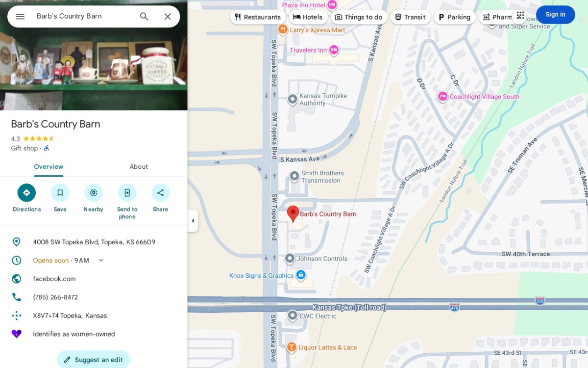Click the Barb's Country Barn title

point(55,124)
